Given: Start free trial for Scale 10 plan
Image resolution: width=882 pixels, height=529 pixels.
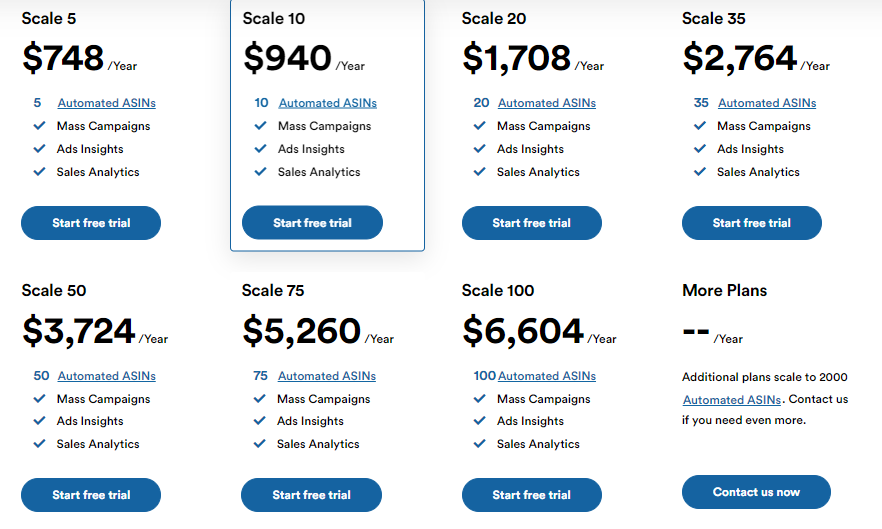Looking at the screenshot, I should (312, 223).
